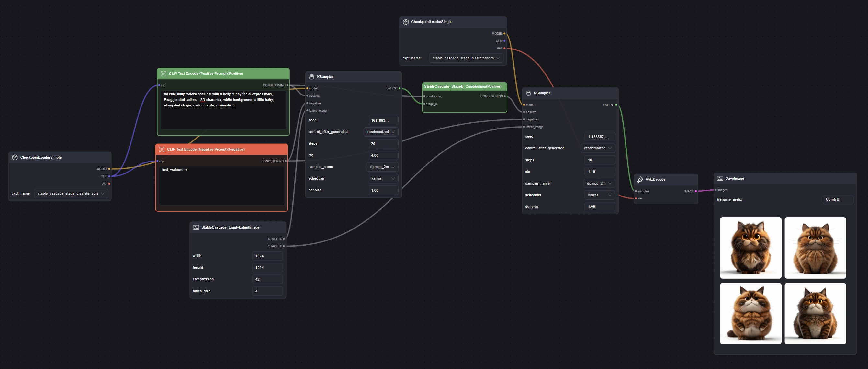Screen dimensions: 868x369
Task: Open the first KSampler's control_after_generated dropdown
Action: point(381,132)
